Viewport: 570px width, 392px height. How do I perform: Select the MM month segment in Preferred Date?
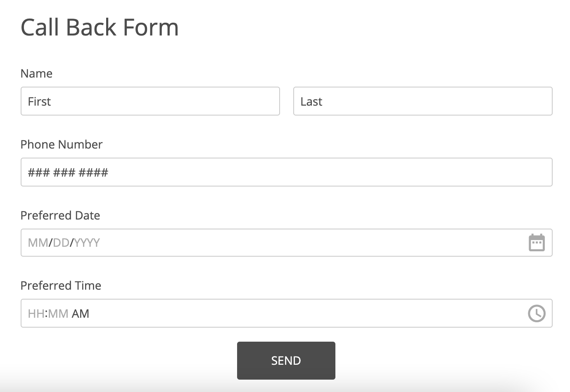38,243
